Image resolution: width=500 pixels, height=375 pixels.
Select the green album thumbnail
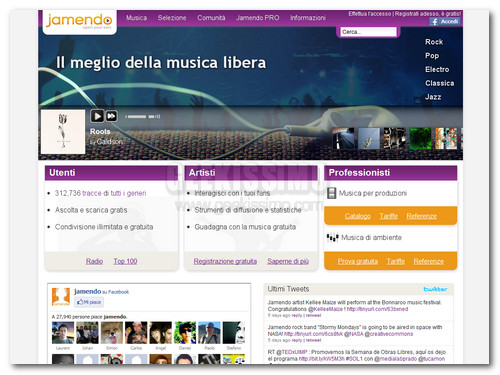pyautogui.click(x=420, y=138)
